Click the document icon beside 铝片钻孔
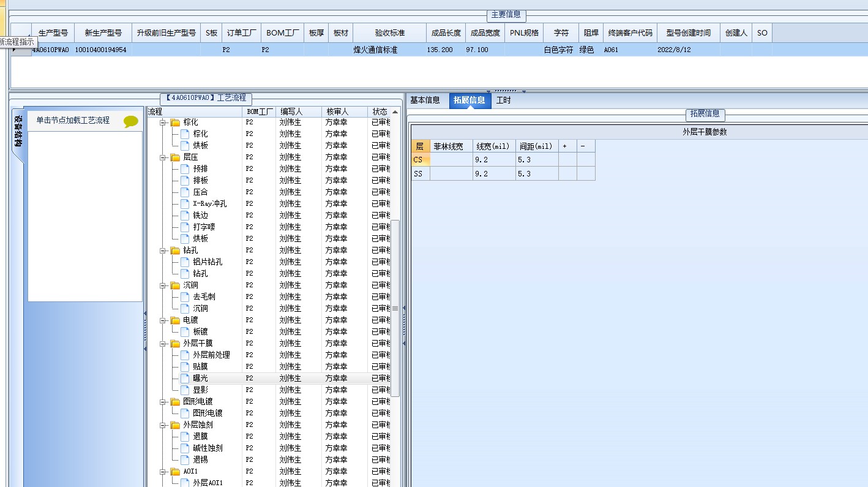The height and width of the screenshot is (487, 868). [x=185, y=262]
